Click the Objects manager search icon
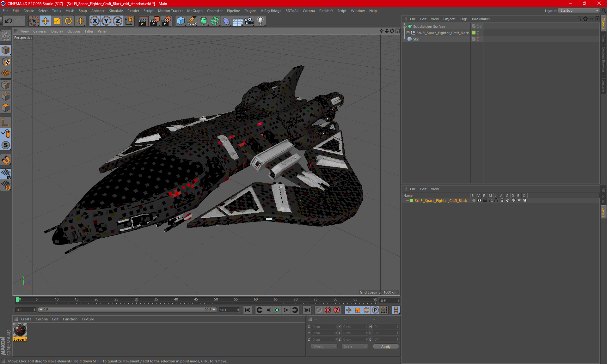The image size is (607, 364). 579,19
